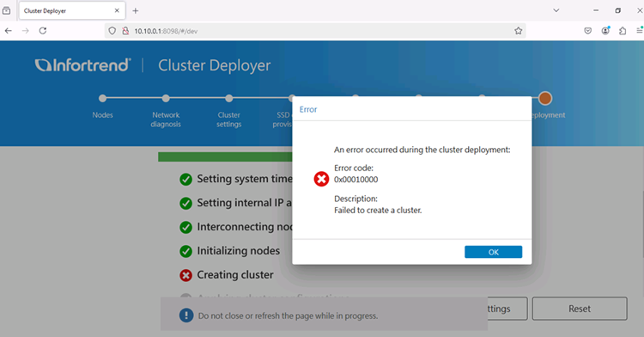This screenshot has width=644, height=337.
Task: Click the Setting system time text
Action: click(245, 179)
